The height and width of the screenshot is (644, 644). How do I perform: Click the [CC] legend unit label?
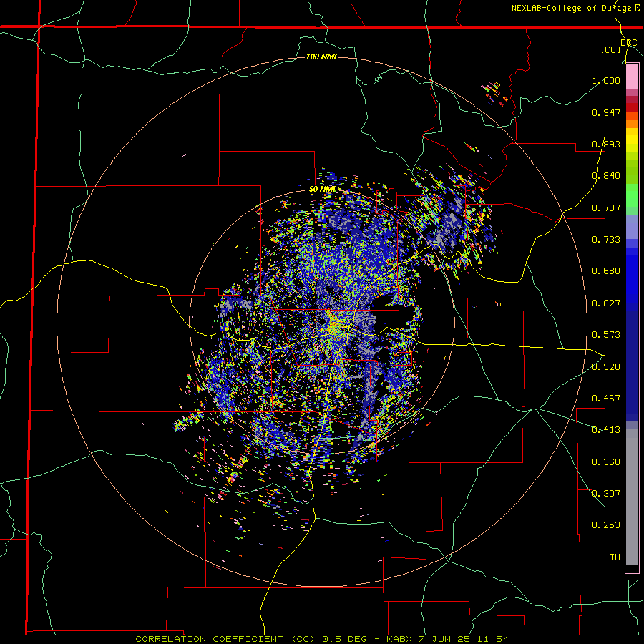click(610, 49)
